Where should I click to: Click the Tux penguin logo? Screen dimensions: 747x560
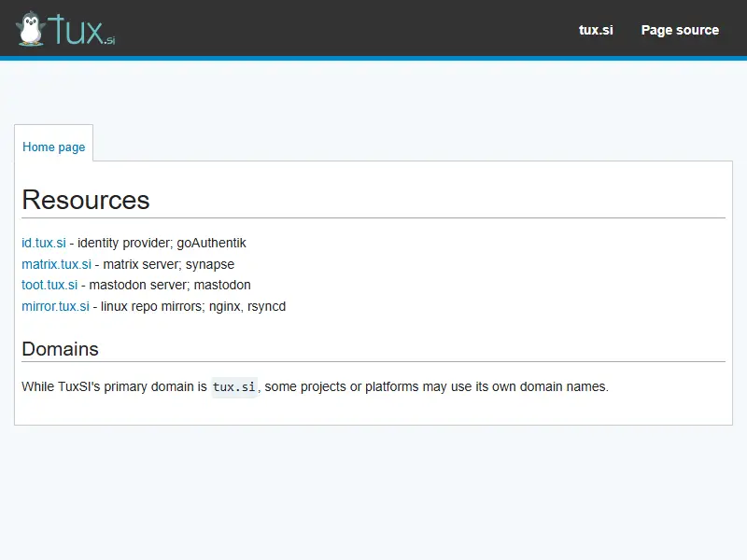point(65,29)
